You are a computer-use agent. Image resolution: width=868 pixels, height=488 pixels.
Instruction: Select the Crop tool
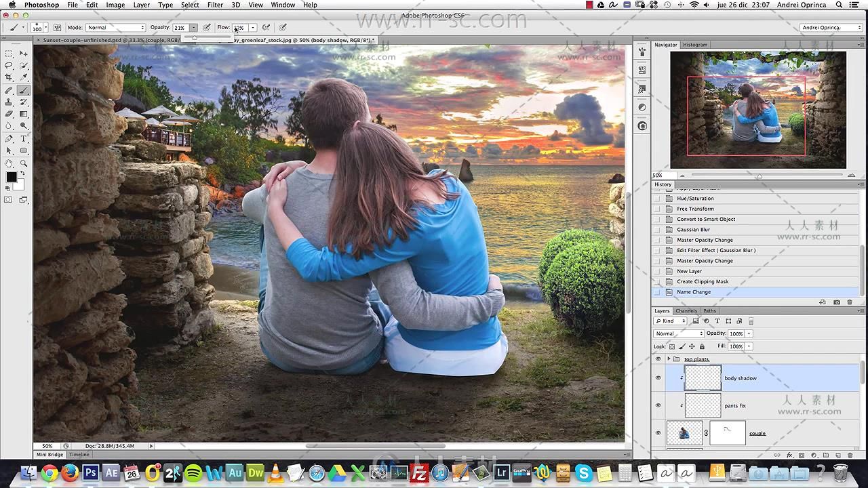9,77
